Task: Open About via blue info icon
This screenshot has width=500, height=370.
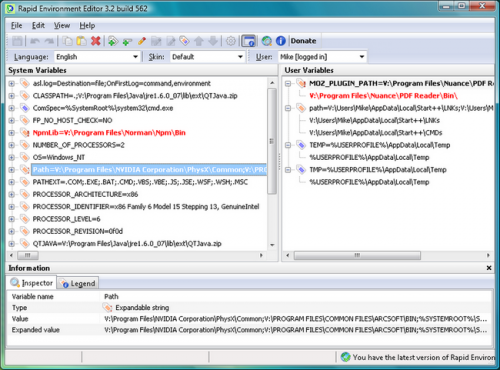Action: pos(281,41)
